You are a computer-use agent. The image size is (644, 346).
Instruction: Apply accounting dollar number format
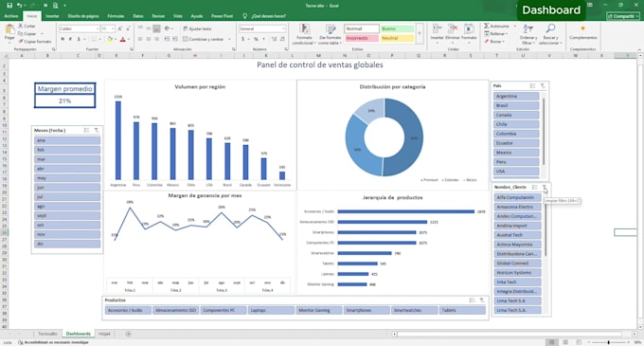(242, 39)
